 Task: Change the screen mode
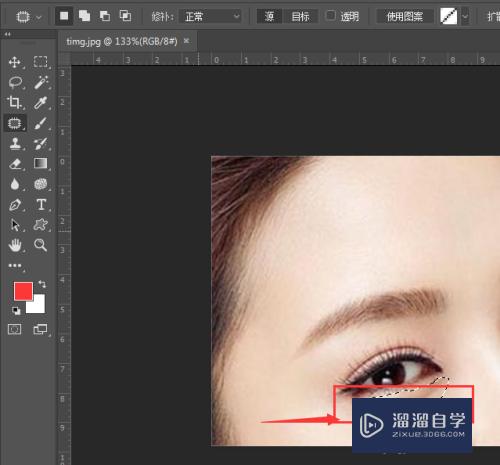(x=40, y=329)
